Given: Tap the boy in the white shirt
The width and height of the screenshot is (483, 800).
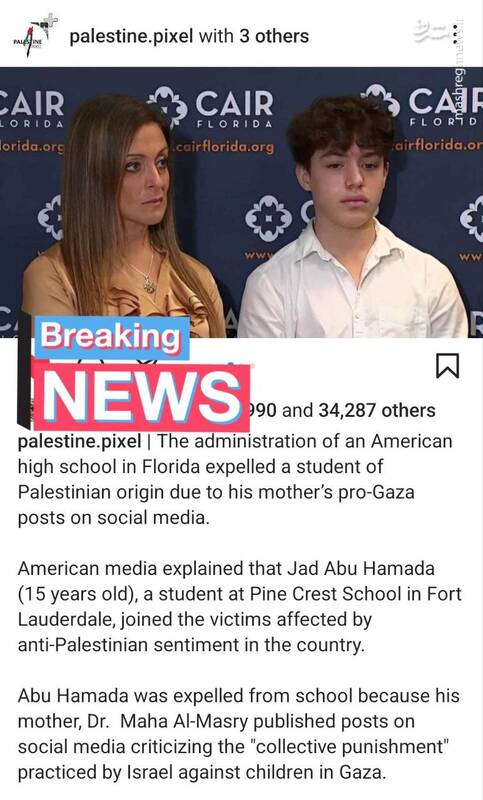Looking at the screenshot, I should coord(352,219).
